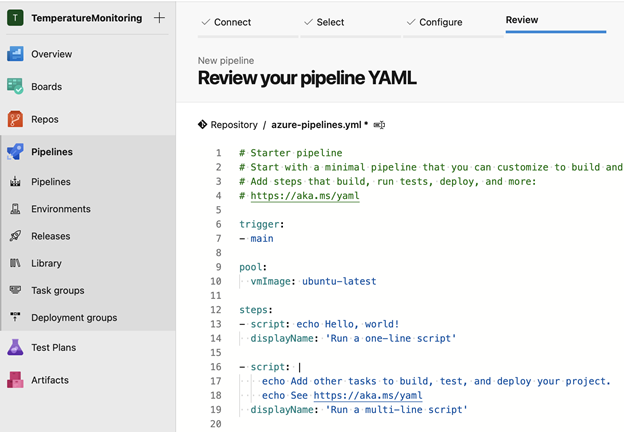Place cursor on empty line 15 number
Viewport: 624px width, 432px height.
(216, 353)
